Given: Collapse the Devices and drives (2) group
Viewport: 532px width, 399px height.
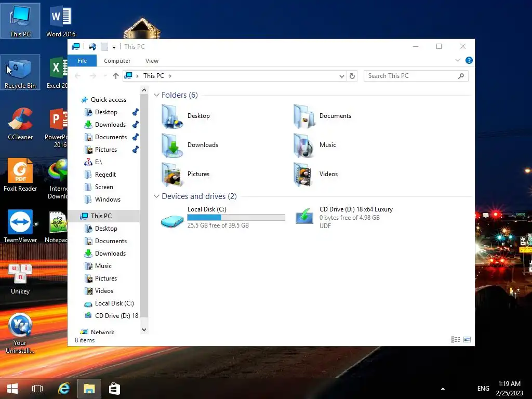Looking at the screenshot, I should click(x=156, y=196).
